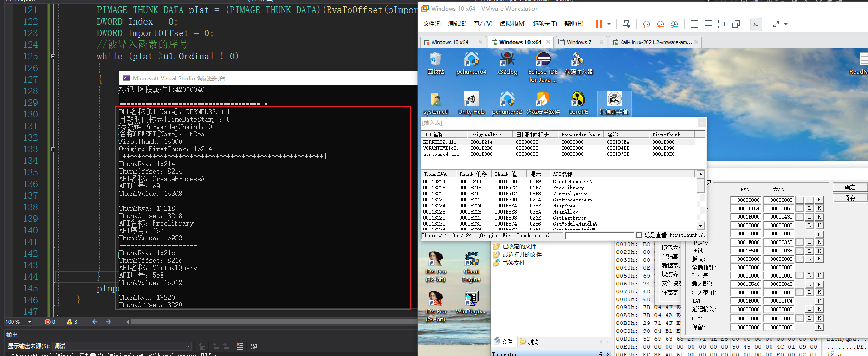Screen dimensions: 868x356
Task: Open the power options arrow beside pause
Action: (609, 24)
